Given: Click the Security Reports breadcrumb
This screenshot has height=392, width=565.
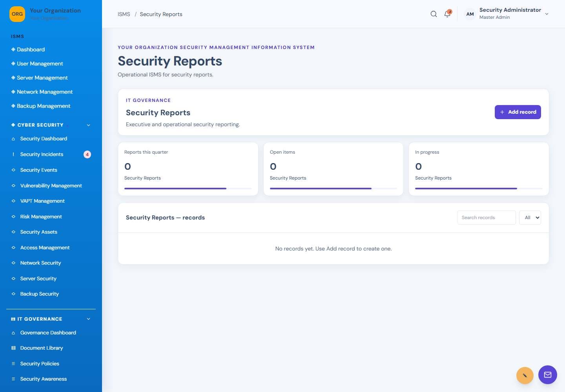Looking at the screenshot, I should click(x=161, y=14).
